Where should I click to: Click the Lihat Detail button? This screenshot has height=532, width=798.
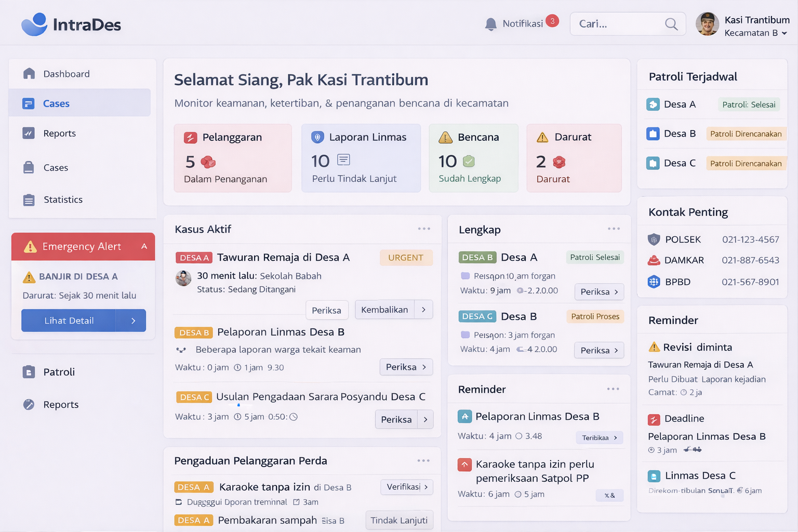pos(69,321)
